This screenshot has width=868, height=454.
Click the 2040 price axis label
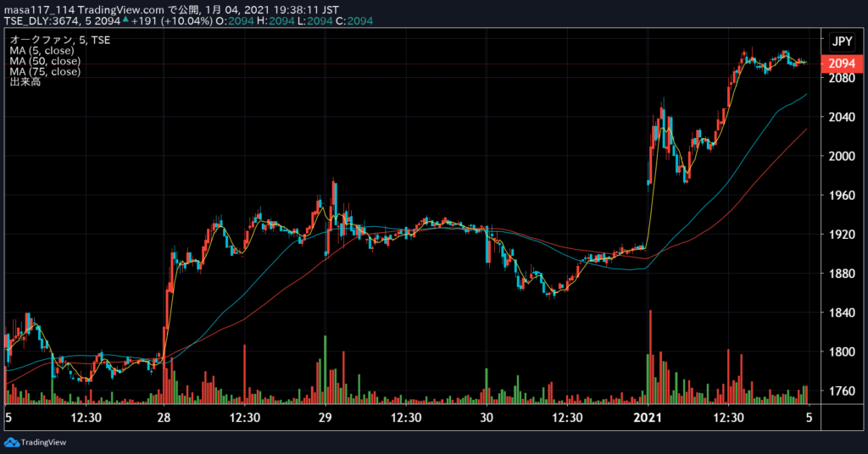tap(842, 117)
